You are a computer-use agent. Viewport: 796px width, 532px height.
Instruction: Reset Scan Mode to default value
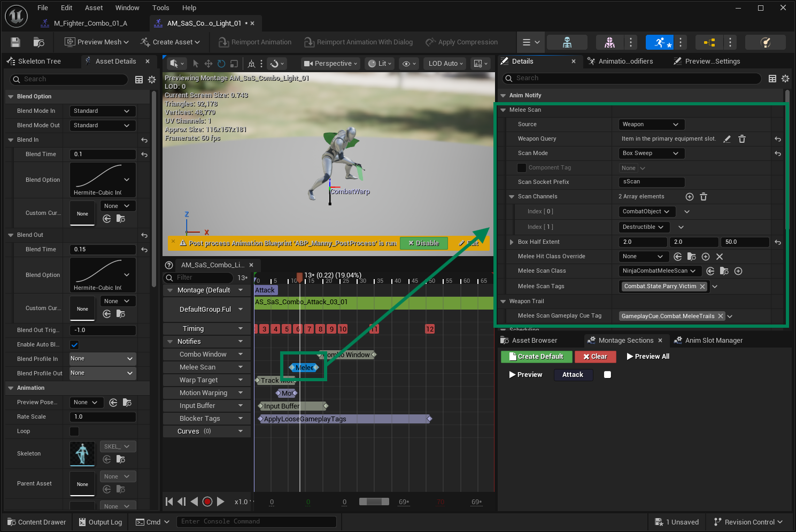coord(778,153)
